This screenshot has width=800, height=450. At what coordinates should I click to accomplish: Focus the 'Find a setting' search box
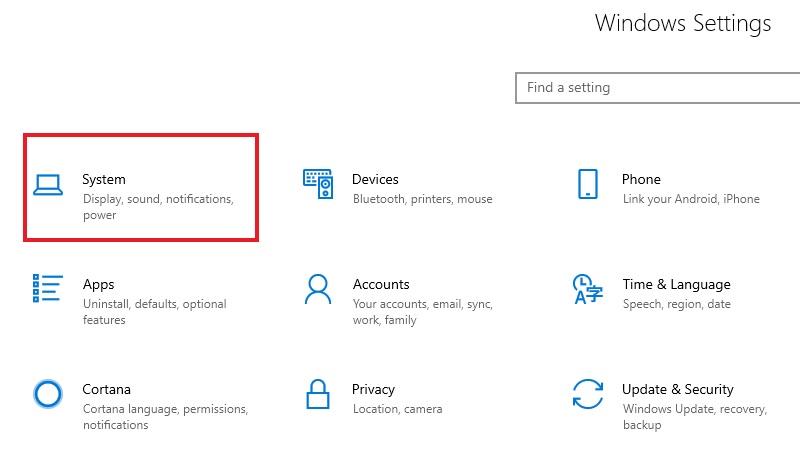[x=658, y=88]
